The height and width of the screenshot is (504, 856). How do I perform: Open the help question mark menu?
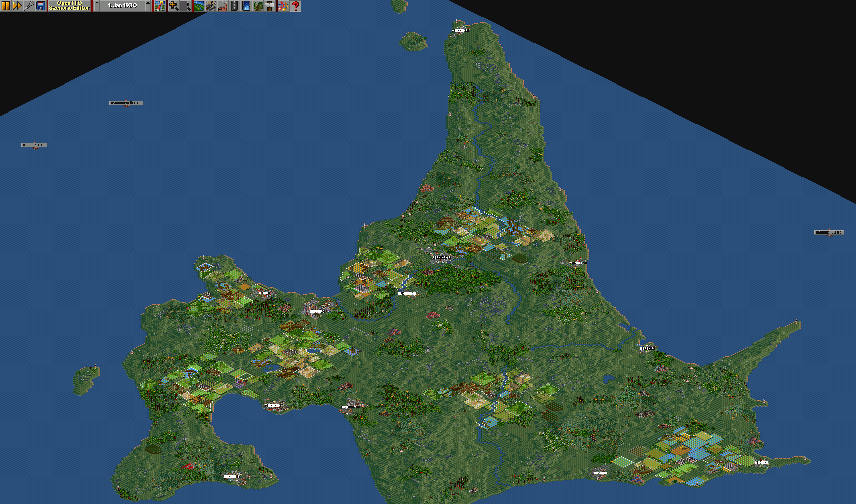coord(296,6)
